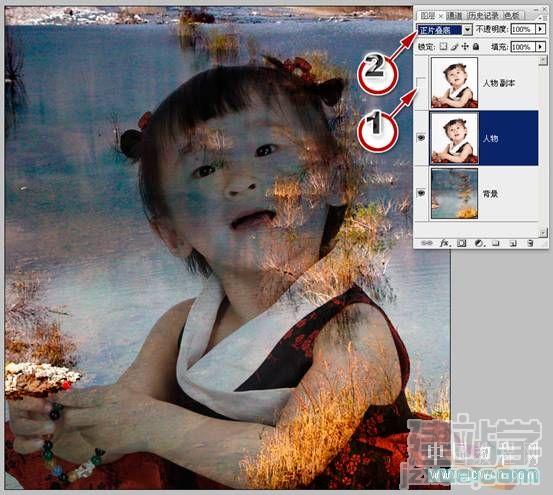Open the layers panel options menu
Screen dimensions: 553x495
click(540, 17)
